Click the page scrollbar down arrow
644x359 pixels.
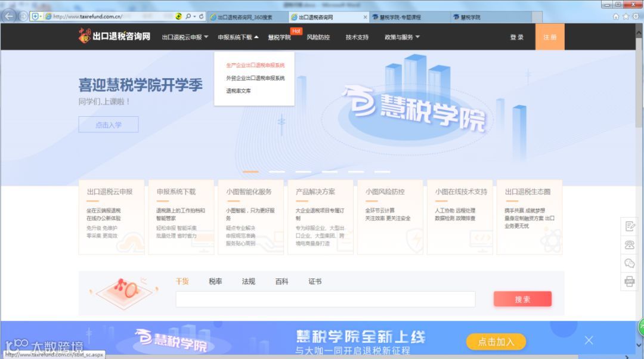[x=639, y=345]
